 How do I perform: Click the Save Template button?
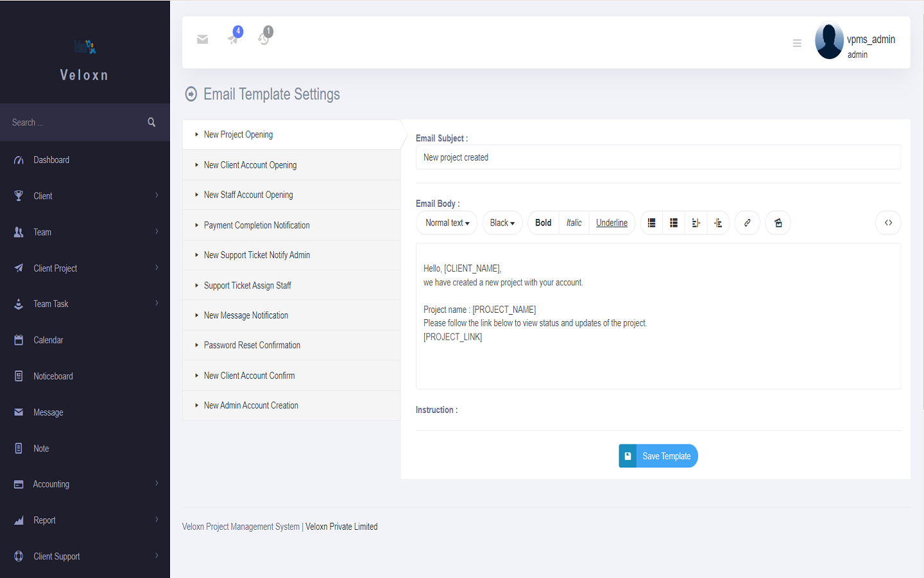[658, 455]
